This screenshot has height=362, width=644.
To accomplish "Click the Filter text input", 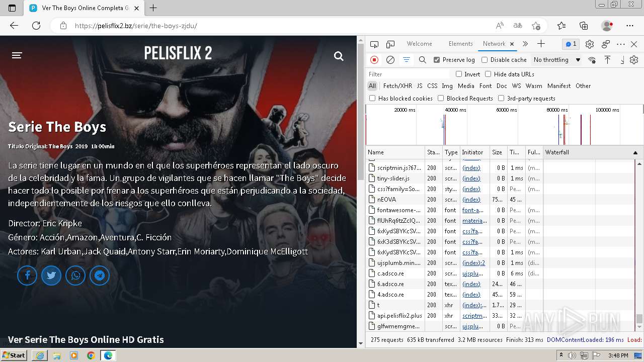I will click(x=409, y=74).
